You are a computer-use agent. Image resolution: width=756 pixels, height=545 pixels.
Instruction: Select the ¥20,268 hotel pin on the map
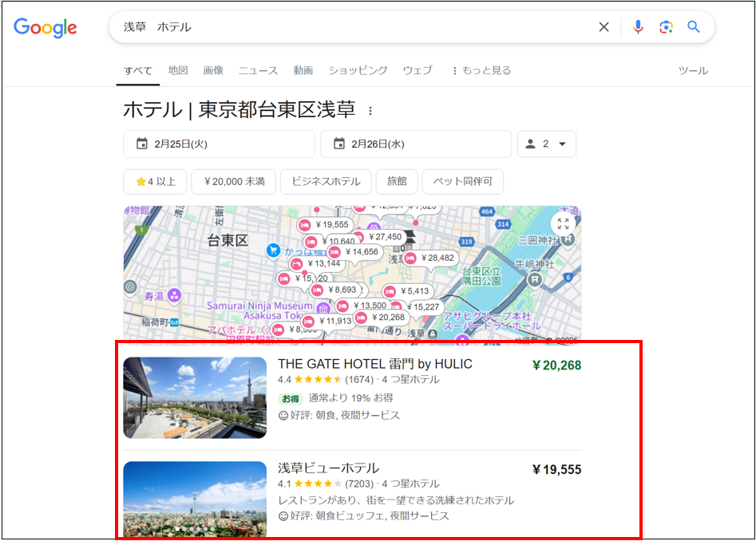click(x=382, y=317)
